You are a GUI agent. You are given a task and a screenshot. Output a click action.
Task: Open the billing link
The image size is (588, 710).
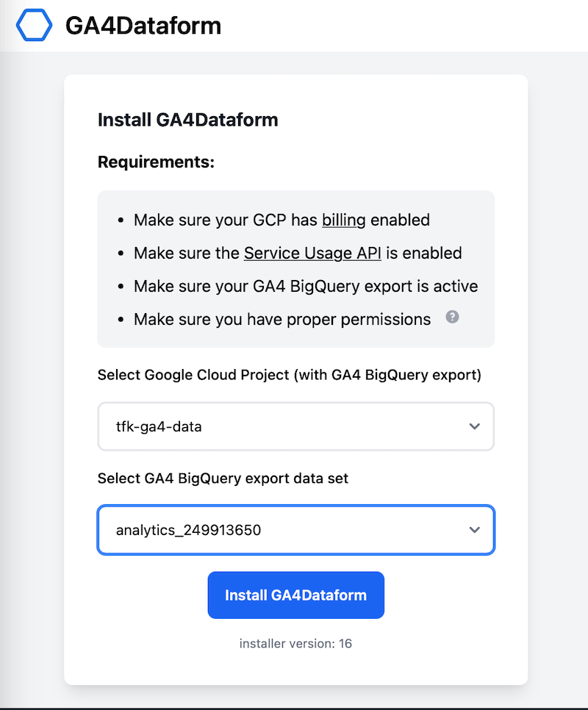343,219
